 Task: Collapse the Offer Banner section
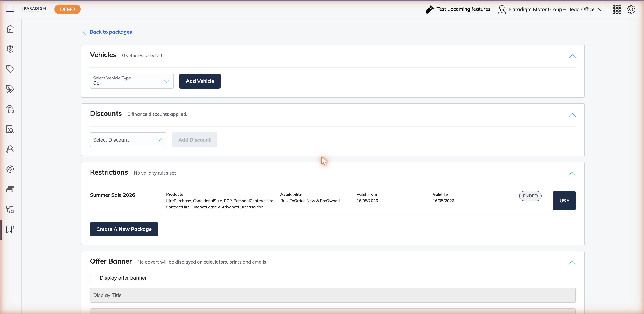pos(572,263)
